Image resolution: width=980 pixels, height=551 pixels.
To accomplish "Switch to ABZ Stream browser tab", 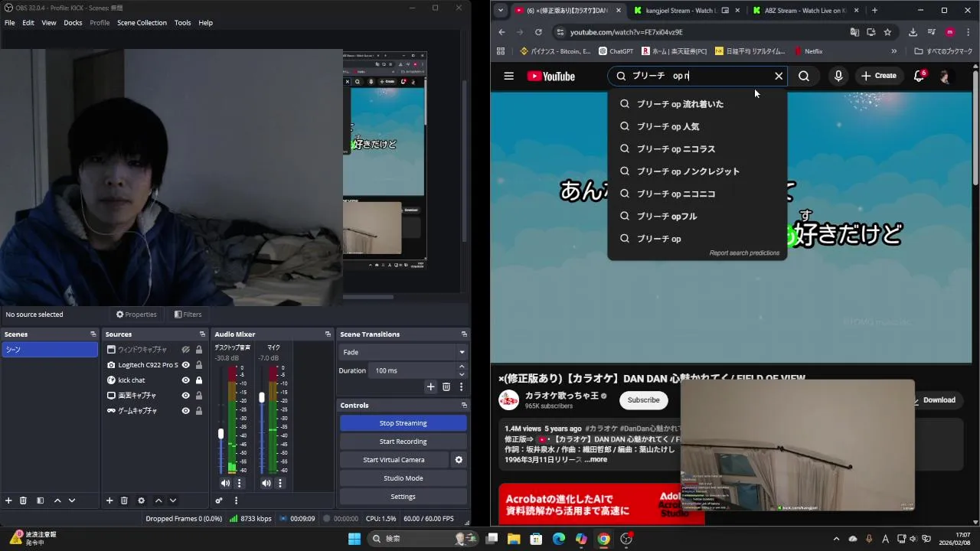I will tap(804, 11).
